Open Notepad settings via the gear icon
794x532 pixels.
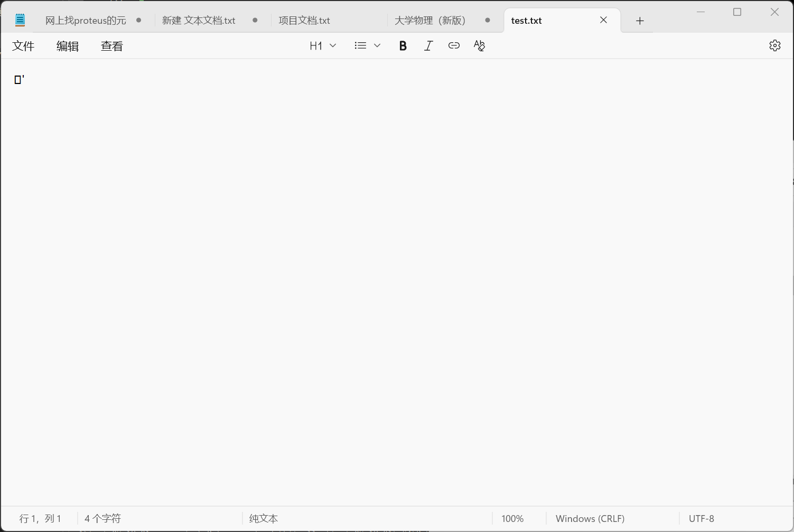[774, 45]
